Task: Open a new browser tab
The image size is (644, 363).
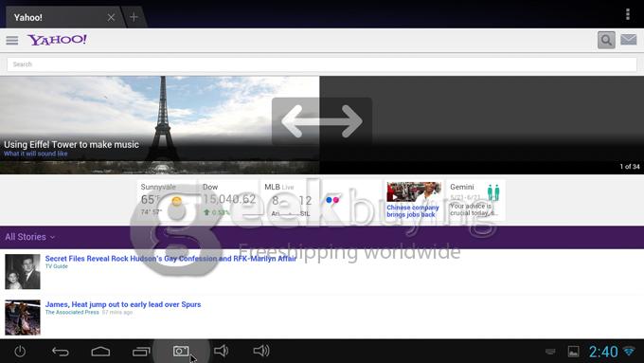Action: pyautogui.click(x=134, y=17)
